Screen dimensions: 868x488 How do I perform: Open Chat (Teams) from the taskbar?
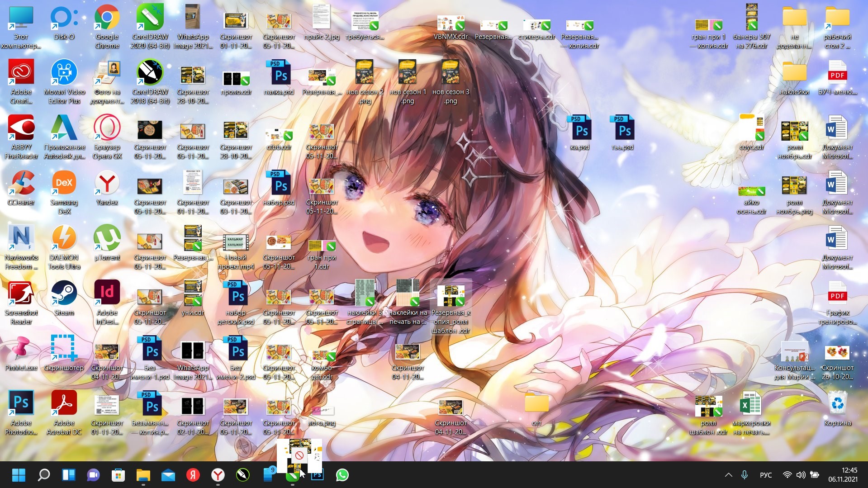click(93, 475)
